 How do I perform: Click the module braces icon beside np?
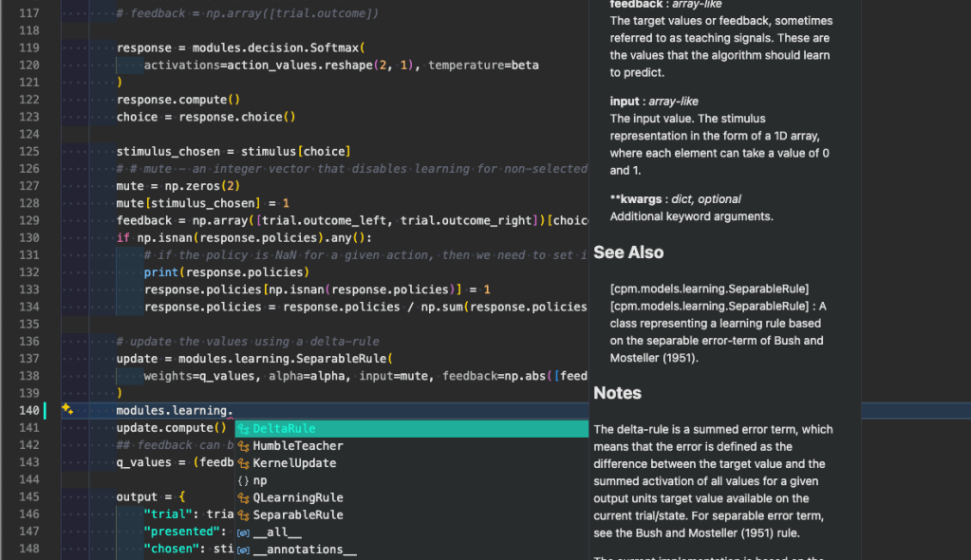[243, 480]
